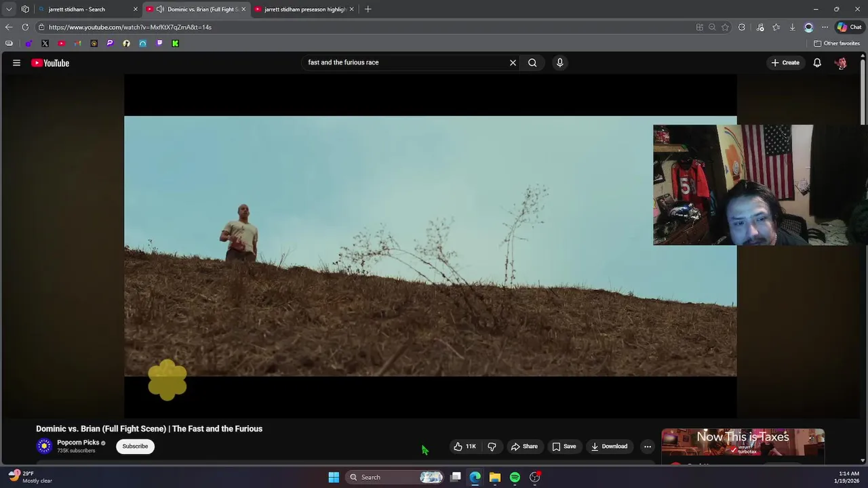Viewport: 868px width, 488px height.
Task: Clear the YouTube search query
Action: 513,62
